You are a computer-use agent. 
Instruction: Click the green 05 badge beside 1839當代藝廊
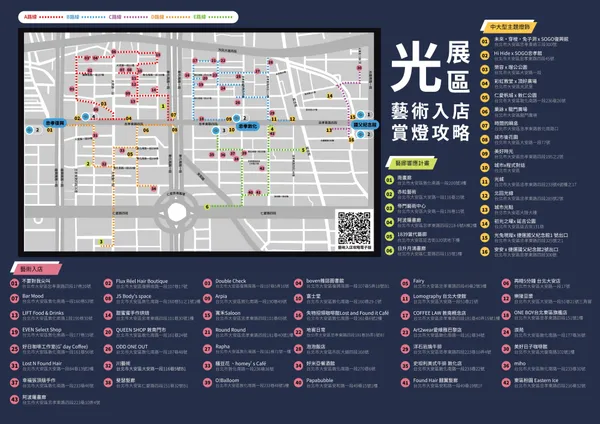[x=389, y=236]
